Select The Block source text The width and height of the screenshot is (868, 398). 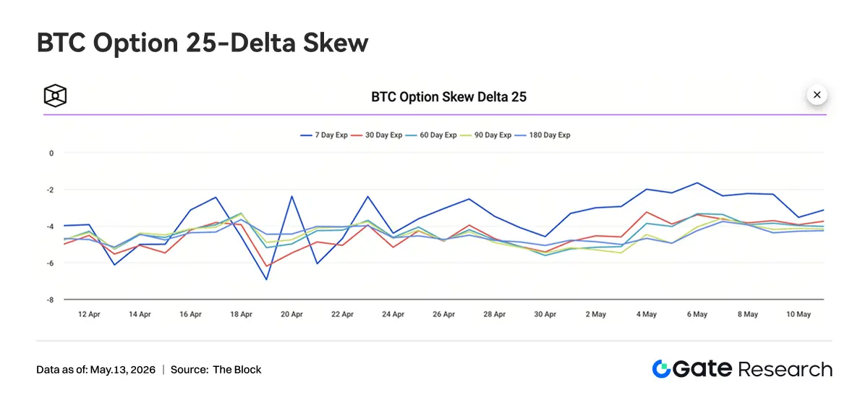237,370
